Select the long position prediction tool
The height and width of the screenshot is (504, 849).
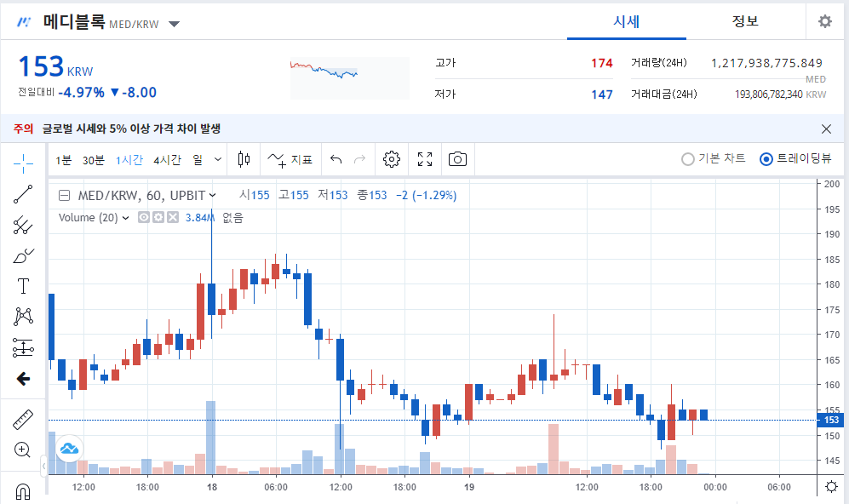(x=23, y=347)
